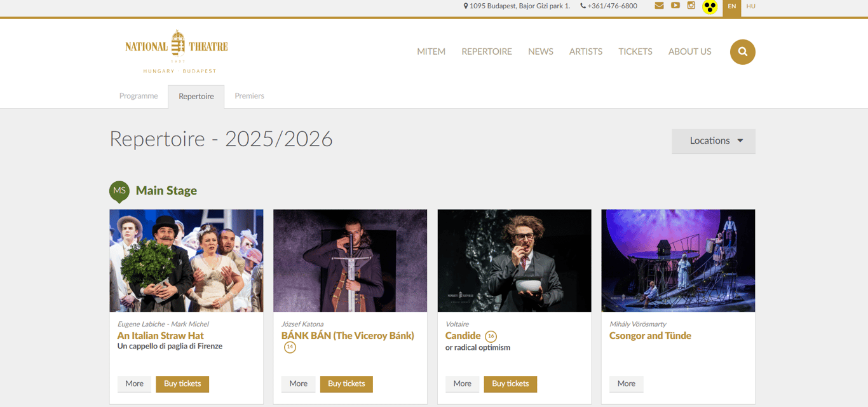Open the TICKETS menu
The image size is (868, 407).
(635, 52)
